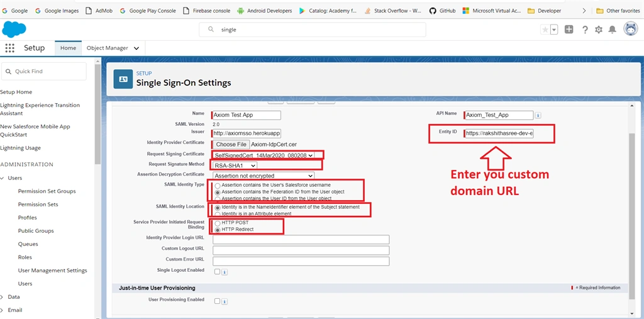Open the Android Developers bookmark
Viewport: 644px width, 319px height.
pyautogui.click(x=265, y=11)
